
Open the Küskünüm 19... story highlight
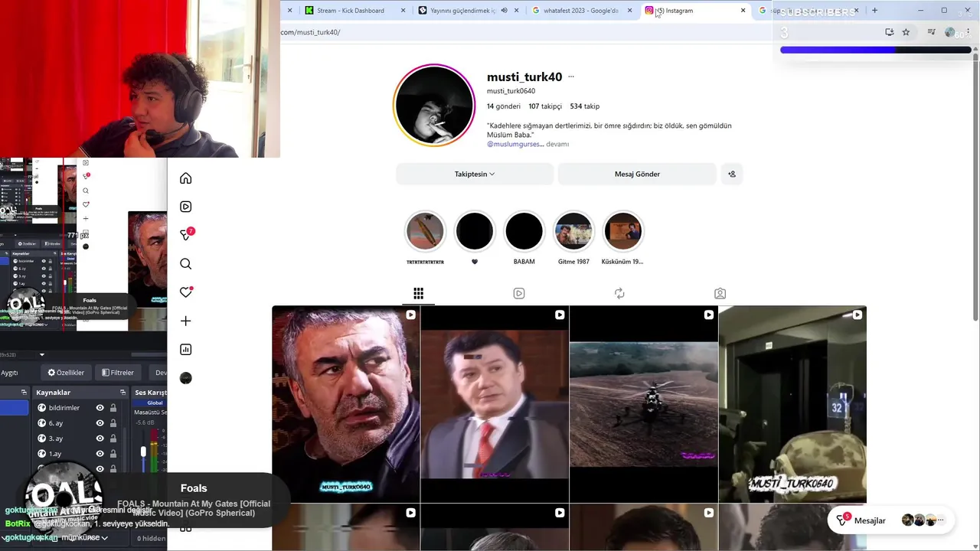click(622, 231)
